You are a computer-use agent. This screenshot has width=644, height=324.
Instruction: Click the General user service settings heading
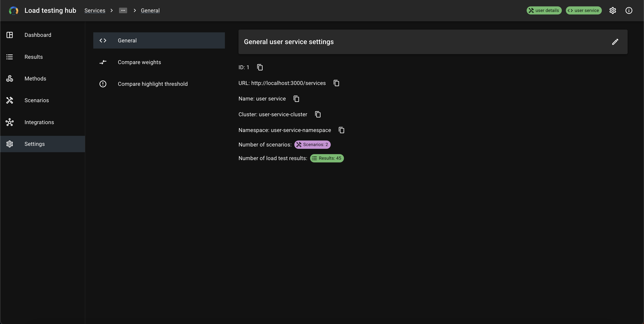click(x=289, y=42)
